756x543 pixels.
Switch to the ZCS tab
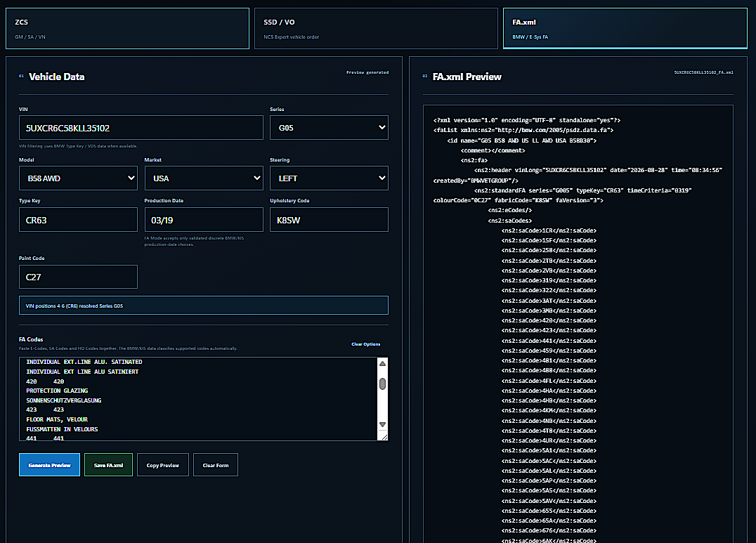127,29
